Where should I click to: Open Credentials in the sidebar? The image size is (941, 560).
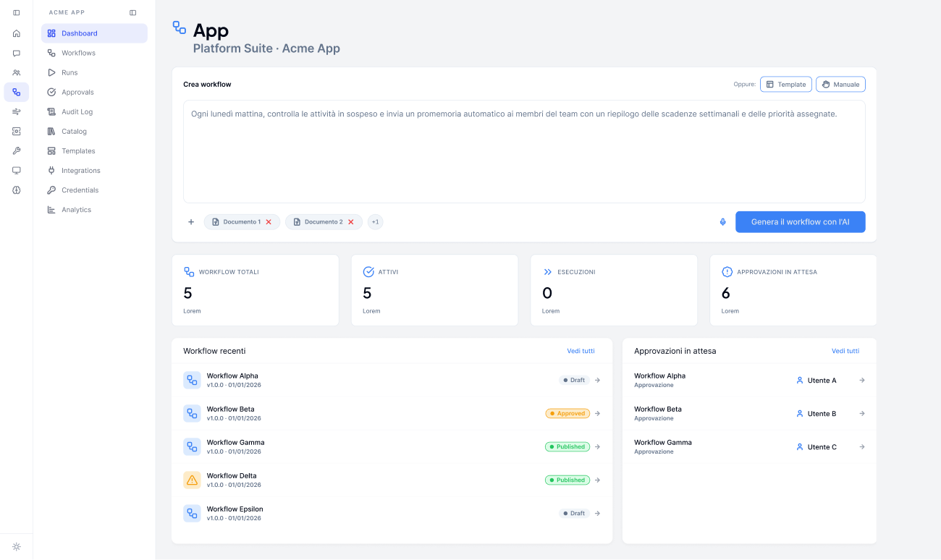point(94,190)
